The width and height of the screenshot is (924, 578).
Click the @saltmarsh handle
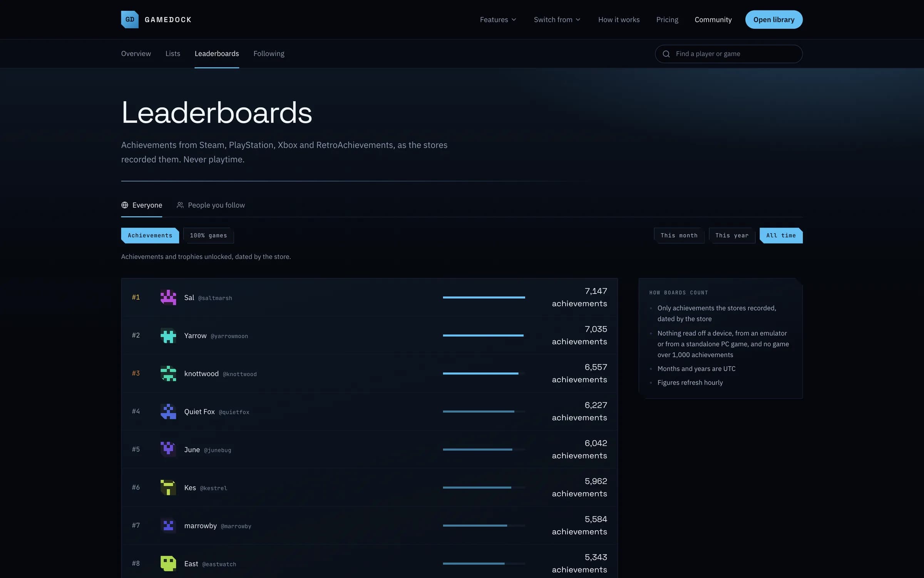pyautogui.click(x=215, y=298)
